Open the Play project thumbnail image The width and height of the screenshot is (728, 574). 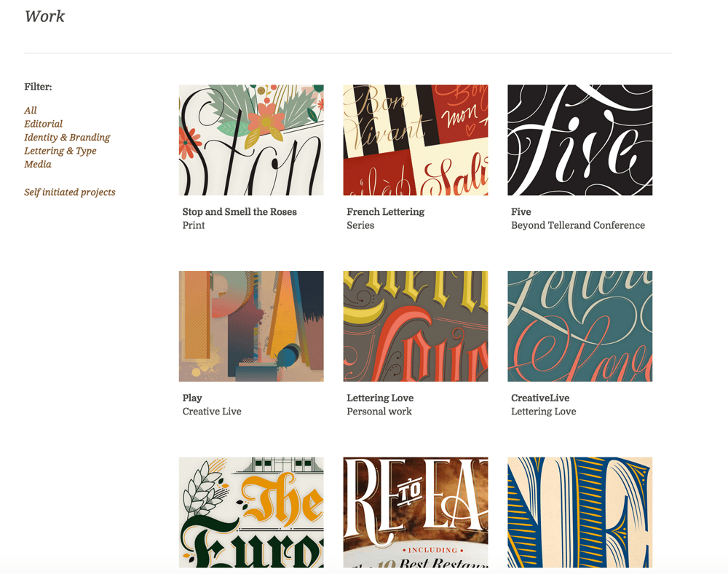(x=251, y=326)
